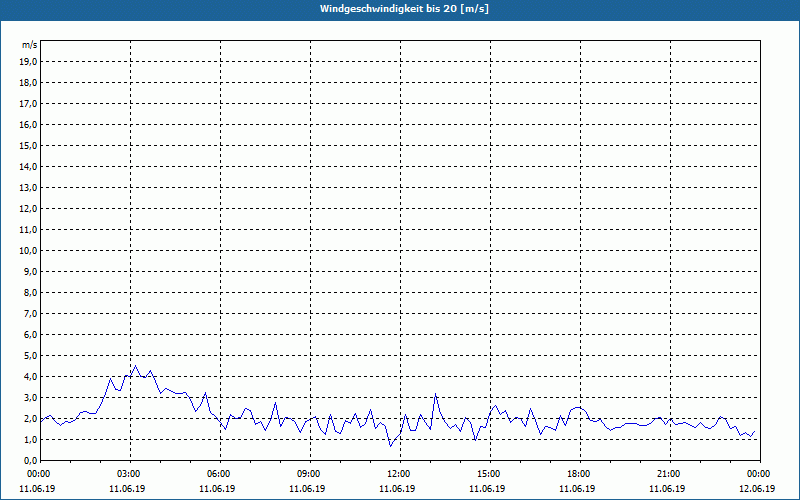This screenshot has width=800, height=500.
Task: Click the wind speed spike after 13:00
Action: [x=436, y=393]
